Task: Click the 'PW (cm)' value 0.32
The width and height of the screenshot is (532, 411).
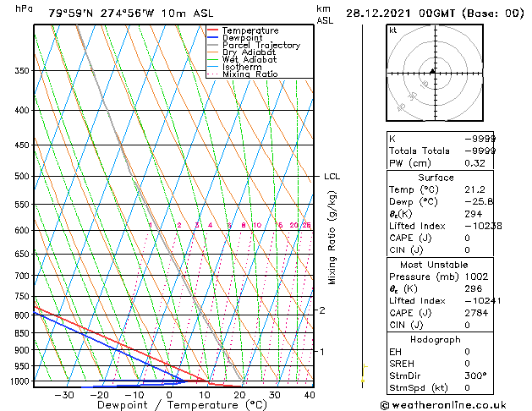Action: tap(474, 163)
